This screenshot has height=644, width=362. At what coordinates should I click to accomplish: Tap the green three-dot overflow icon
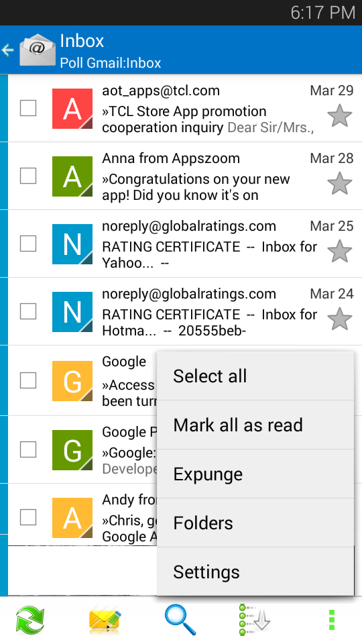[x=332, y=620]
